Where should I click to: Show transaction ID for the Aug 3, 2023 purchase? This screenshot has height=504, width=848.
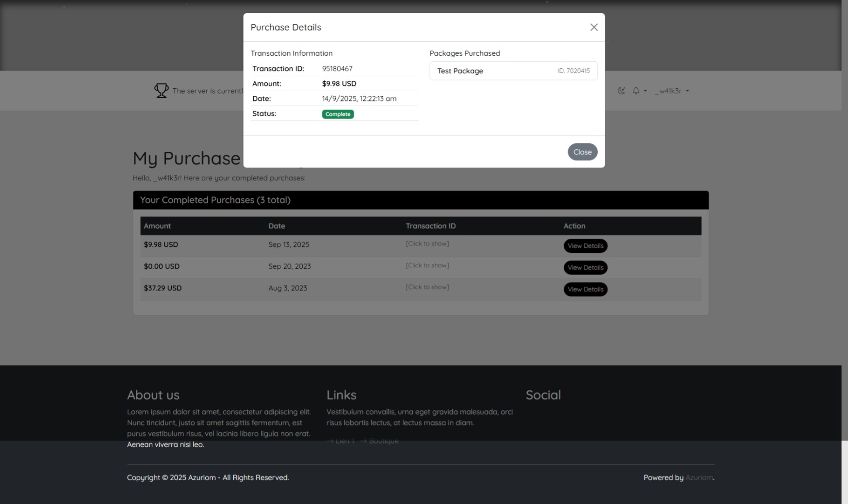point(427,287)
